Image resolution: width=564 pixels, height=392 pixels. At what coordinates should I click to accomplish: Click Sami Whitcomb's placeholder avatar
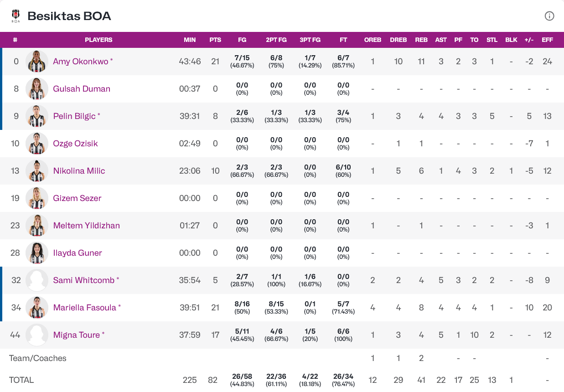[x=37, y=280]
